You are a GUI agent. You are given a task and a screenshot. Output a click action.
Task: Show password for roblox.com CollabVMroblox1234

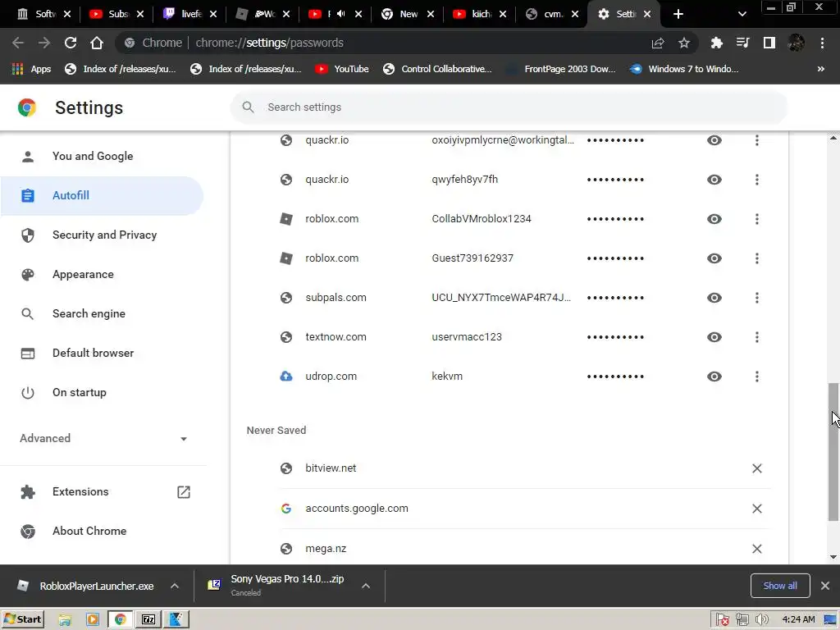pyautogui.click(x=714, y=218)
